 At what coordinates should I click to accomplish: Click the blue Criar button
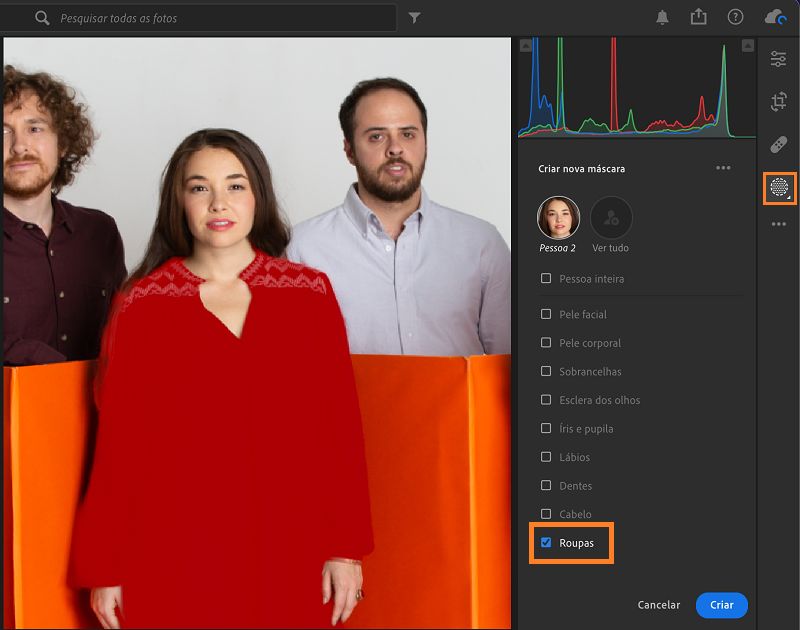point(721,605)
